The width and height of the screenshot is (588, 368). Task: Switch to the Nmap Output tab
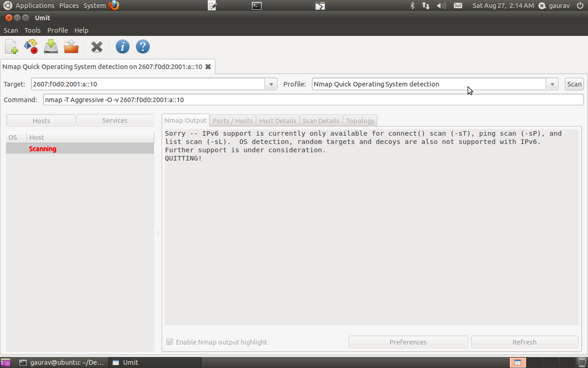click(x=186, y=121)
